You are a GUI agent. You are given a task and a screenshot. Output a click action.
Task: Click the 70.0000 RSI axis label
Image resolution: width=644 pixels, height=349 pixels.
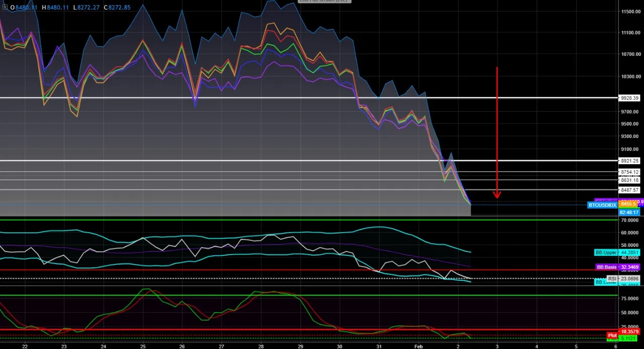click(631, 221)
